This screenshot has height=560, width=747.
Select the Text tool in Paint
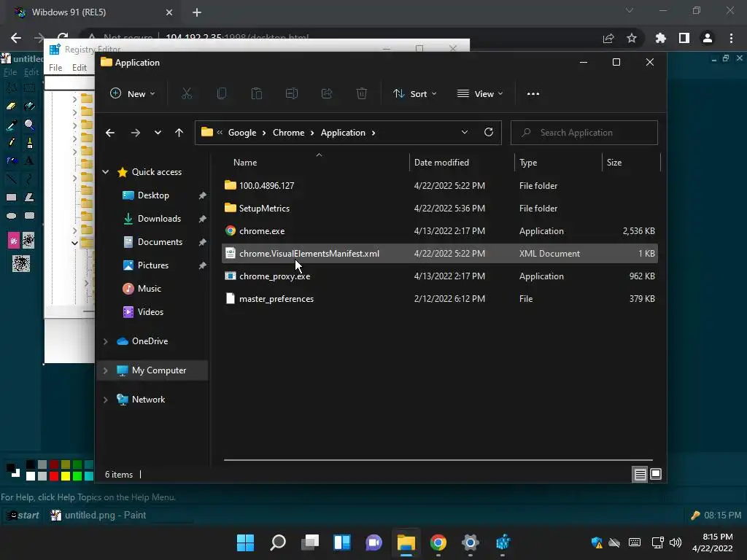(x=29, y=160)
